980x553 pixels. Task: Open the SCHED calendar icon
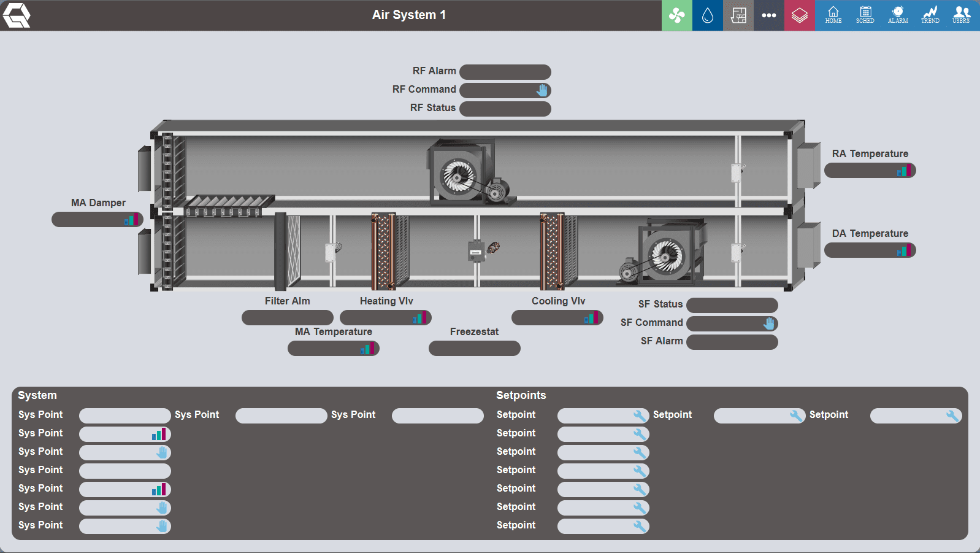click(865, 15)
